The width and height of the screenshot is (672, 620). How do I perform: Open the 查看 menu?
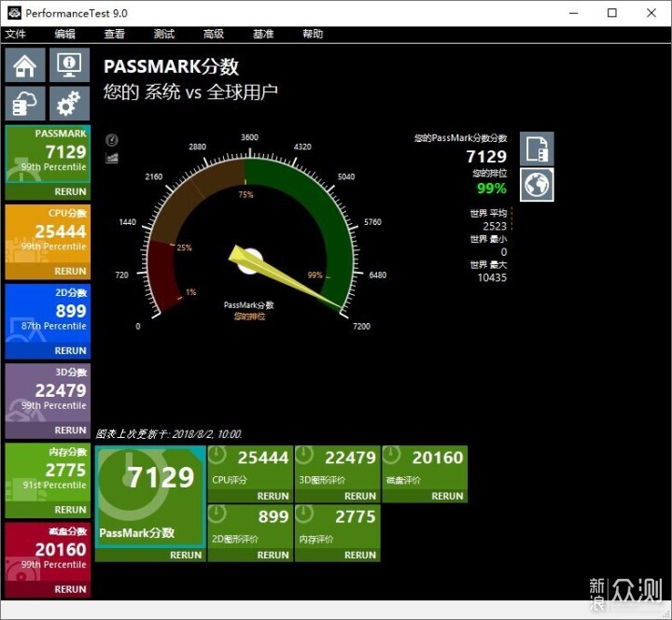pyautogui.click(x=115, y=34)
